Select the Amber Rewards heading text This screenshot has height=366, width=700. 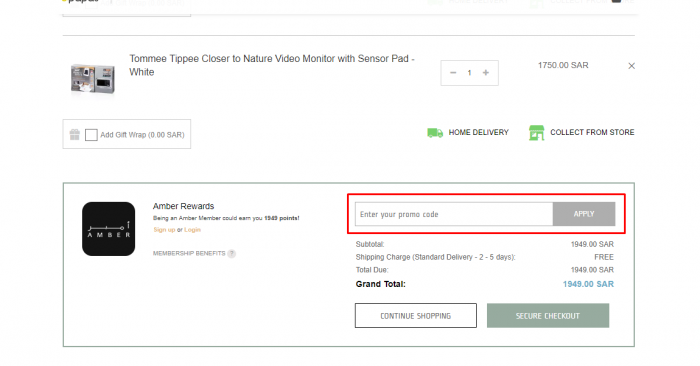click(183, 206)
